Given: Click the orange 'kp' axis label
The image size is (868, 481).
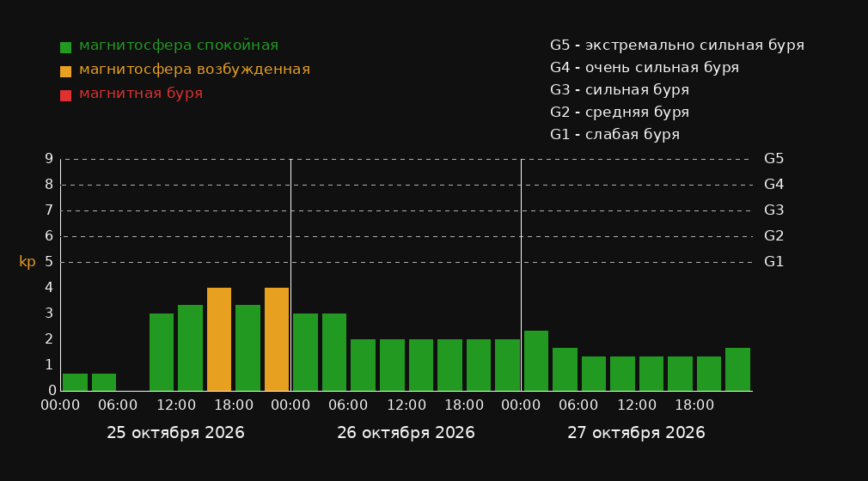Looking at the screenshot, I should tap(28, 262).
